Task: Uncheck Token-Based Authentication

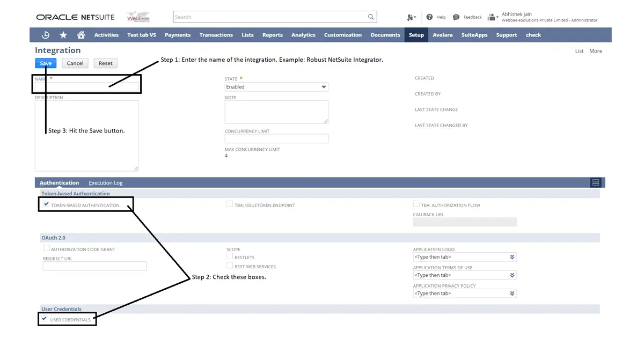Action: point(46,204)
